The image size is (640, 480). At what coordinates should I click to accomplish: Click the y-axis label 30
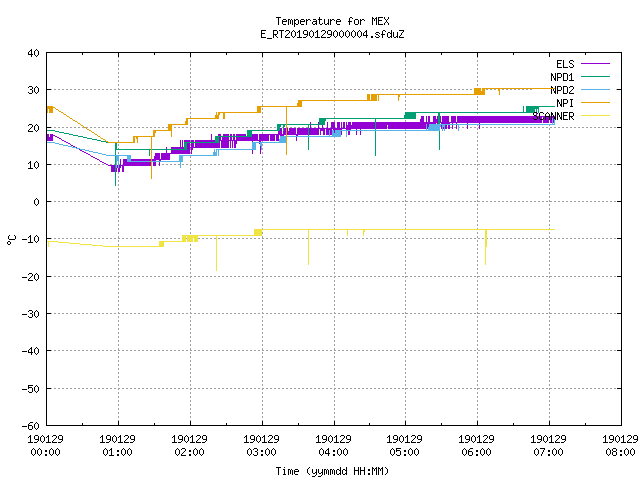[x=33, y=90]
